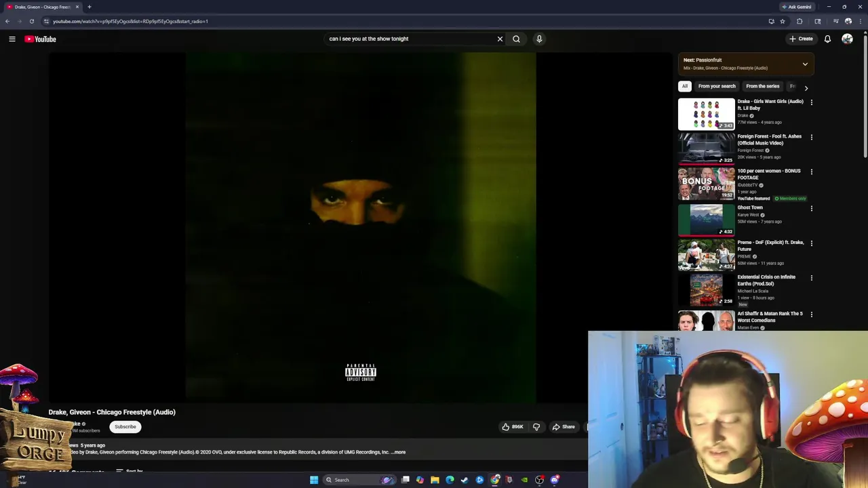Install or cast page icon in address bar
This screenshot has height=488, width=868.
tap(772, 21)
